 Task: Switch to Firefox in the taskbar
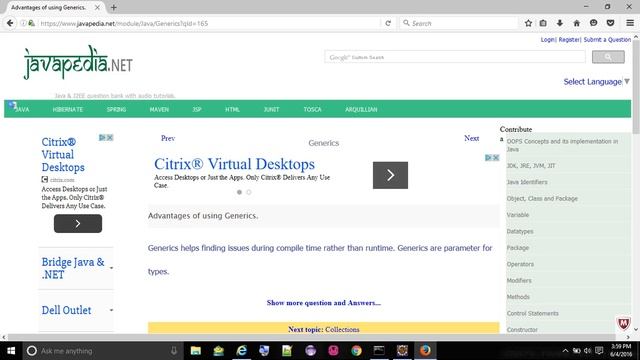[x=425, y=351]
